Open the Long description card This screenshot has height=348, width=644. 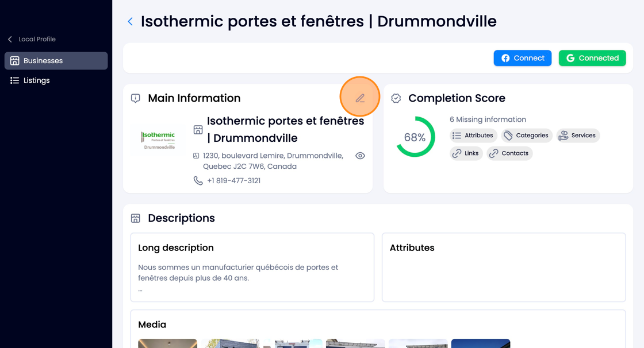[252, 268]
